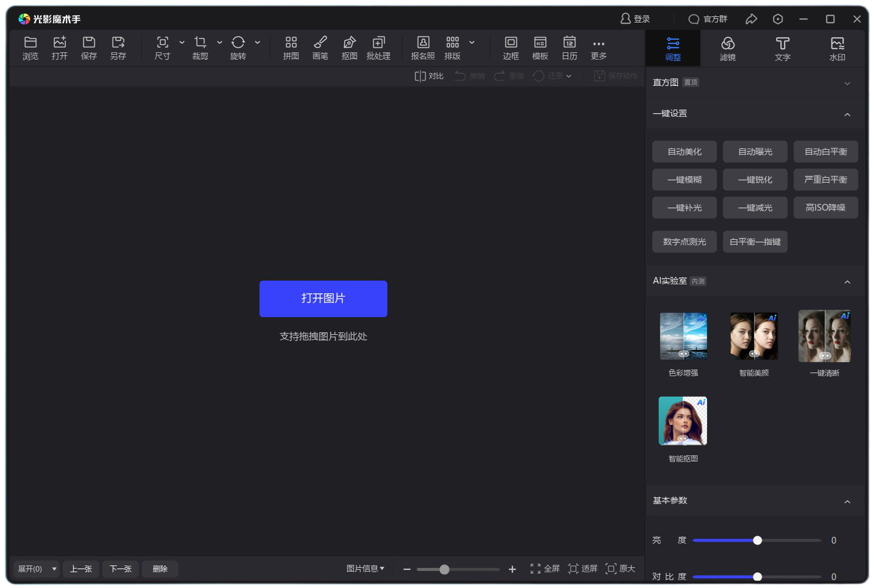This screenshot has height=588, width=874.
Task: Switch to the 调整 adjust tab
Action: [x=673, y=49]
